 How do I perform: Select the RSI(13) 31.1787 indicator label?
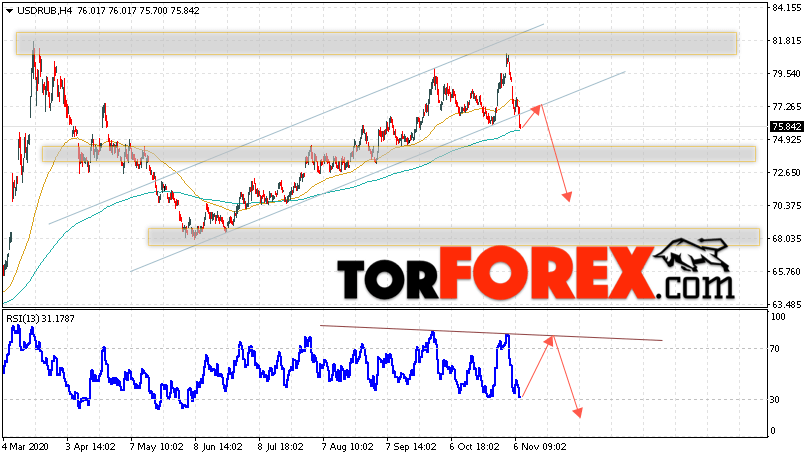pyautogui.click(x=41, y=319)
